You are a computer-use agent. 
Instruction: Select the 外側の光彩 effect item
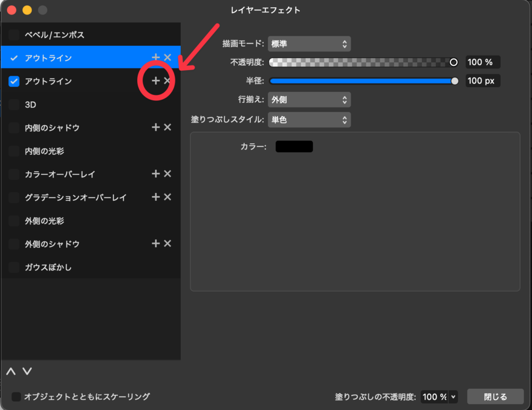[x=44, y=221]
